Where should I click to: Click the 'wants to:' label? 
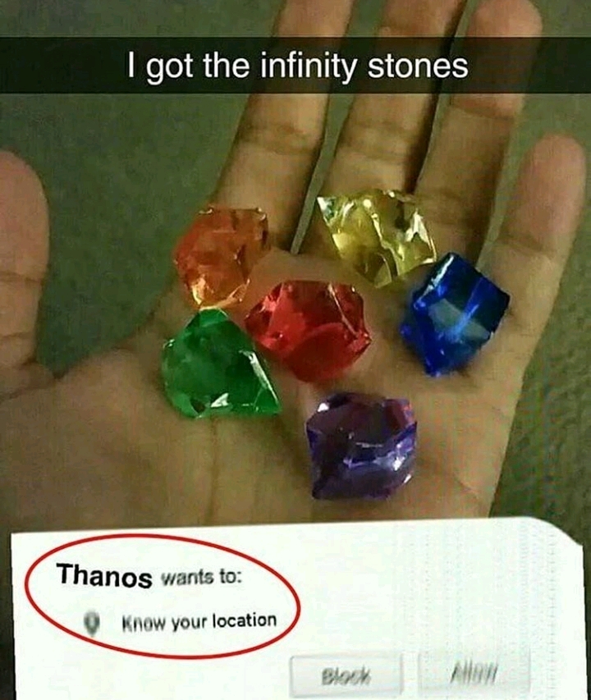point(200,578)
